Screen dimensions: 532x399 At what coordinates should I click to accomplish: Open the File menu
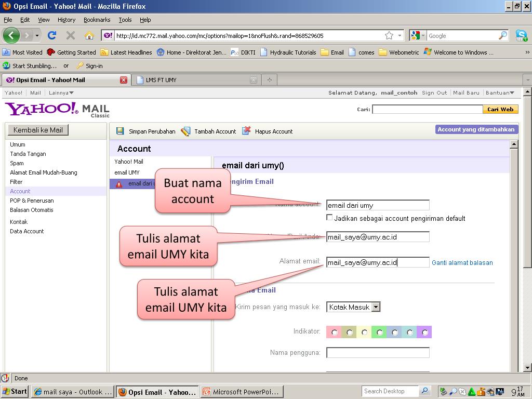(7, 20)
